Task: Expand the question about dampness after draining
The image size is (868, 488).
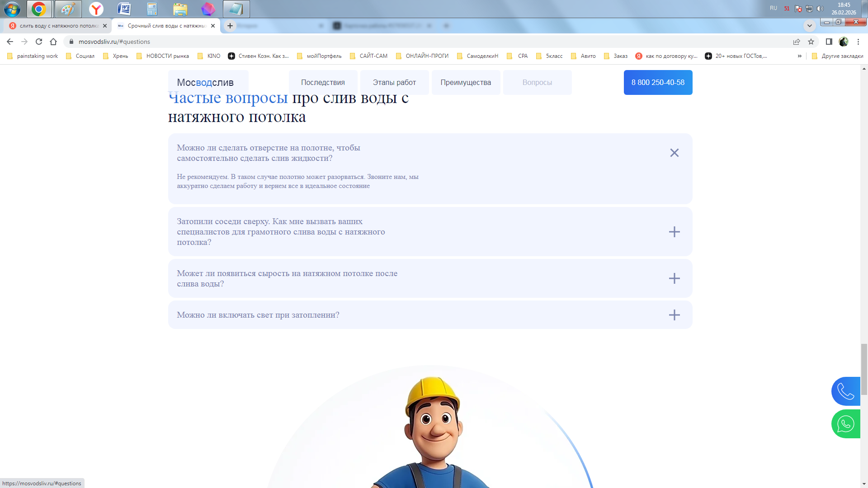Action: (x=674, y=278)
